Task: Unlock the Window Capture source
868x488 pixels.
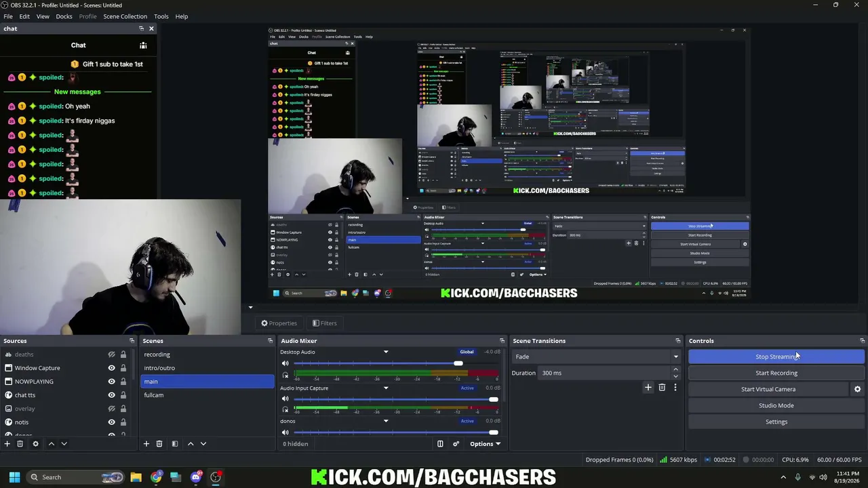Action: pyautogui.click(x=123, y=368)
